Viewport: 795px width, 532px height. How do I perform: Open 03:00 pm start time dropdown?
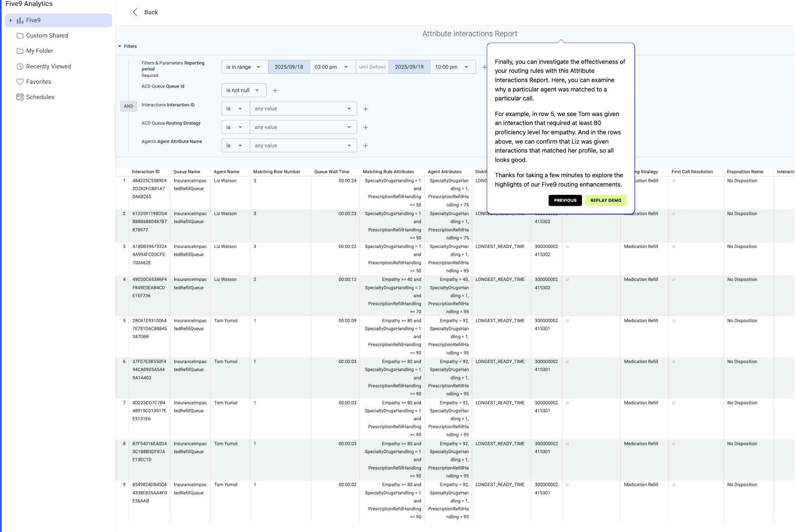coord(332,67)
